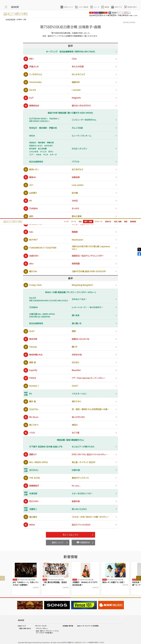Open the song link Masterplan
This screenshot has width=141, height=644.
tap(77, 240)
